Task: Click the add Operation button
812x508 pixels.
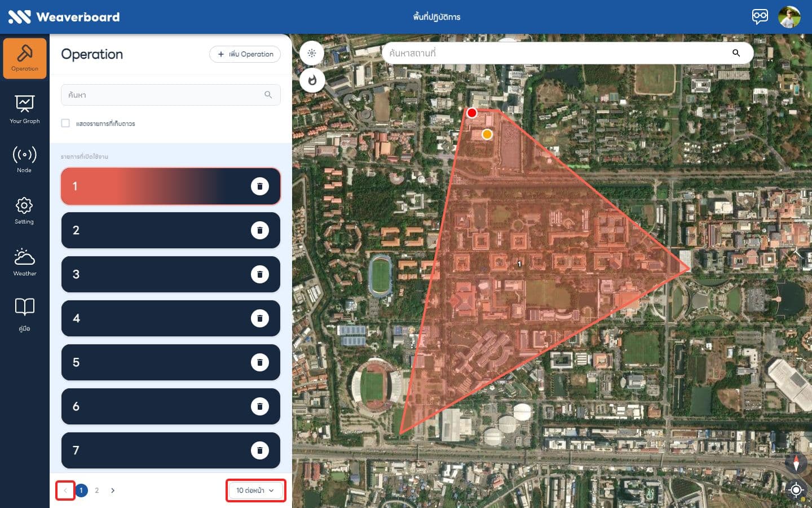Action: pos(245,54)
